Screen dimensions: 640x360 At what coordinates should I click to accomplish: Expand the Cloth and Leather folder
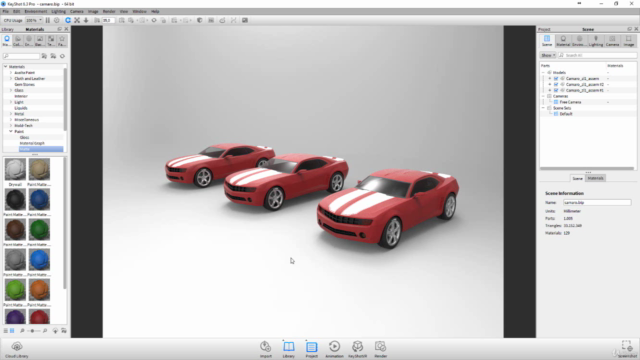tap(11, 78)
